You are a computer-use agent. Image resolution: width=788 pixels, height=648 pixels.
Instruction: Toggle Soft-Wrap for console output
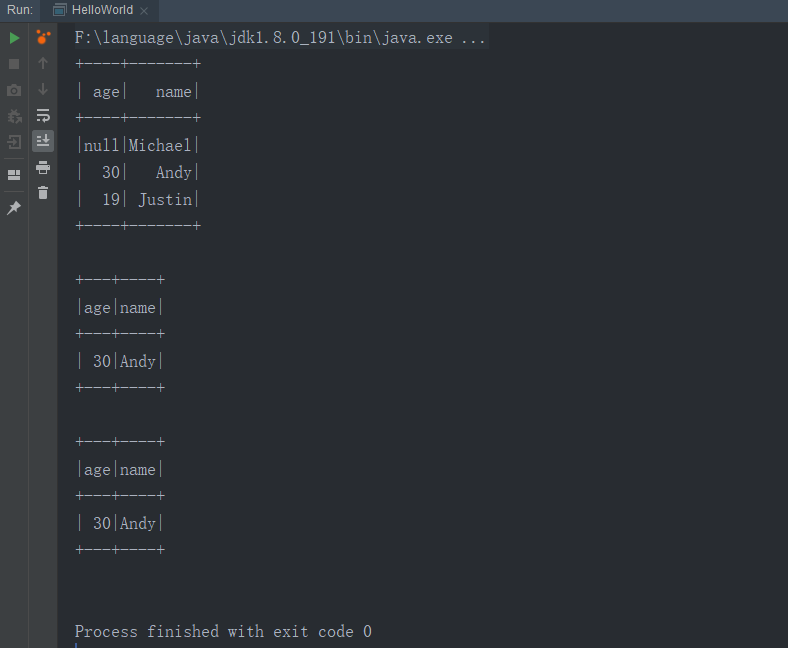click(43, 116)
